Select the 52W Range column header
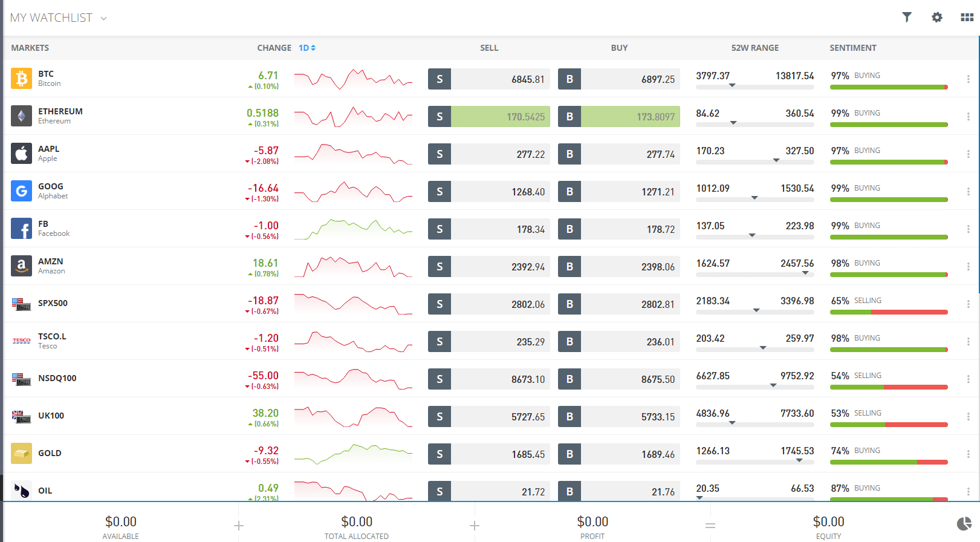980x542 pixels. tap(755, 48)
